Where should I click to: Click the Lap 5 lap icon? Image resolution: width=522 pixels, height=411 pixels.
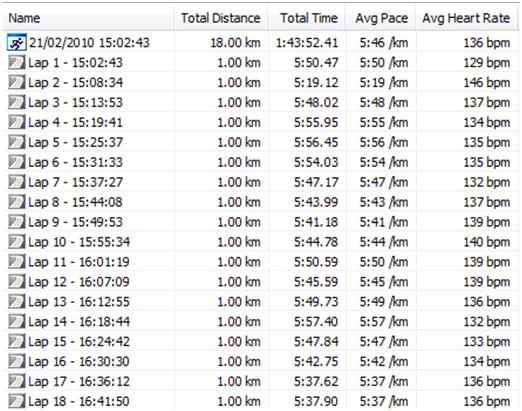[x=17, y=142]
